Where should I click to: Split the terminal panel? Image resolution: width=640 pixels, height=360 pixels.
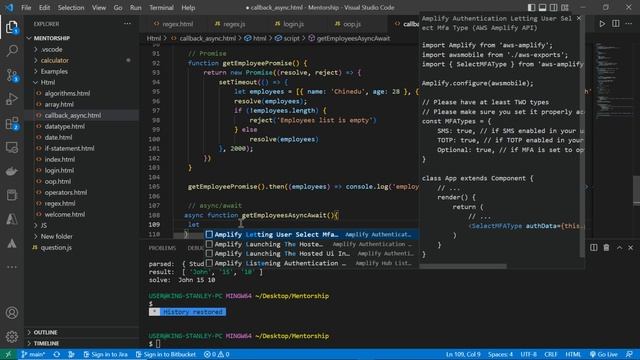593,248
